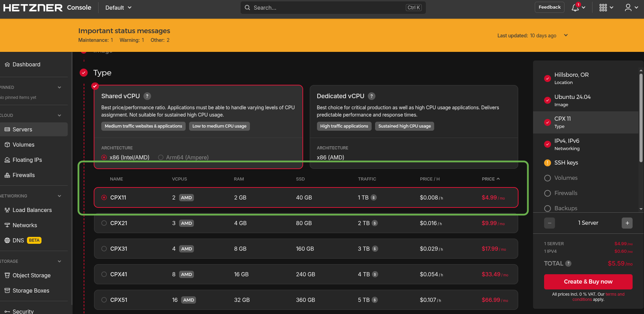Click the CPX 11 Type summary item
This screenshot has height=314, width=644.
tap(586, 122)
